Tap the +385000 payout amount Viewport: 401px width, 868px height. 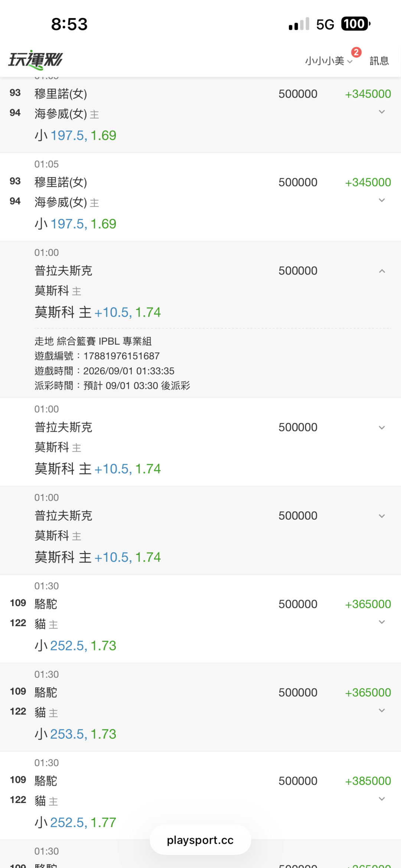pyautogui.click(x=368, y=781)
